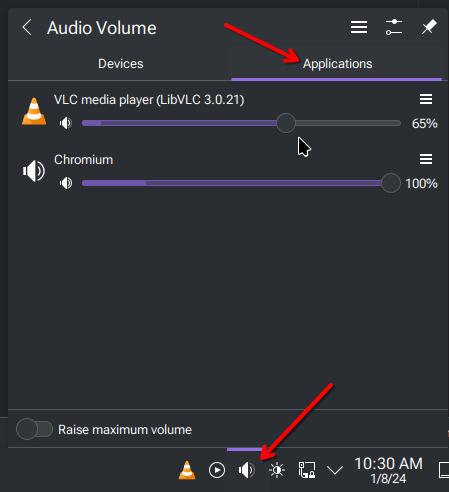Click the speaker volume tray icon

[x=247, y=470]
